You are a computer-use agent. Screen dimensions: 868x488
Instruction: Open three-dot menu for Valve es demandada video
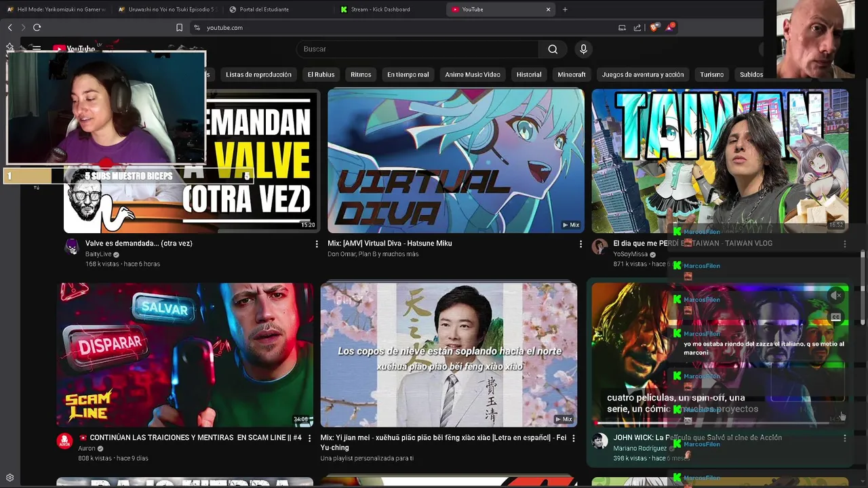317,244
